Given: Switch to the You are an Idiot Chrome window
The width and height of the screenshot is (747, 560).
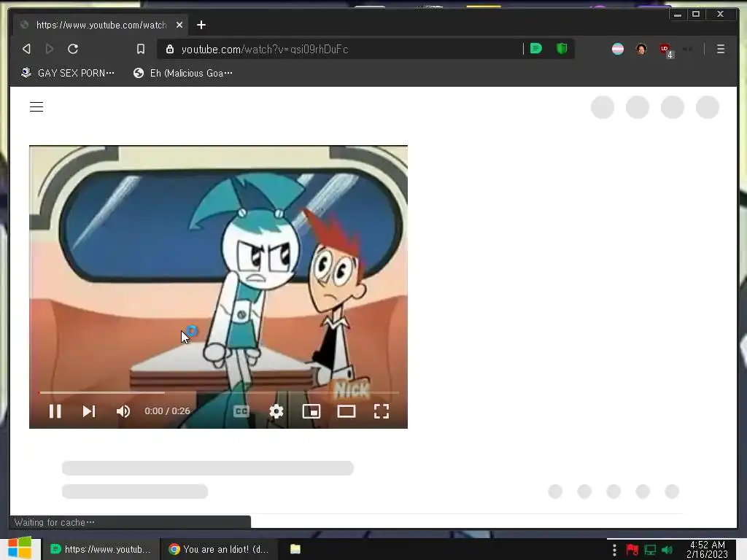Looking at the screenshot, I should tap(218, 549).
